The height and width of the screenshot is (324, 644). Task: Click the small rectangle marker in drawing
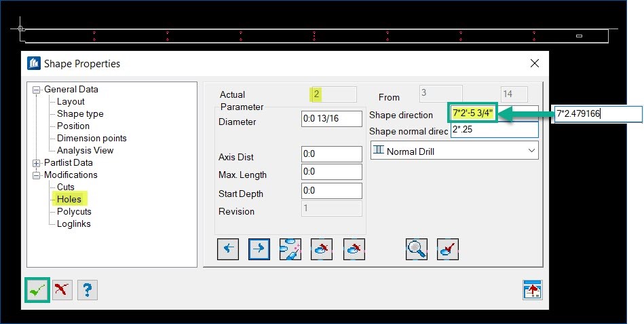coord(579,36)
